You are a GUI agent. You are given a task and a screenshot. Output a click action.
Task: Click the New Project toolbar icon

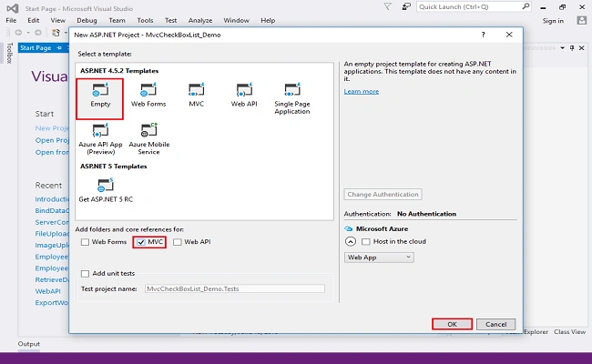click(56, 33)
